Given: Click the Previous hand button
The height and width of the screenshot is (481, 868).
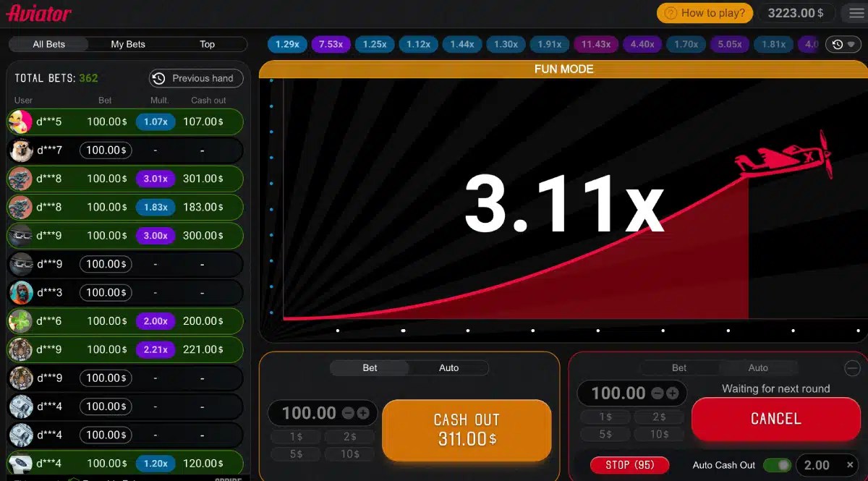Looking at the screenshot, I should [195, 78].
